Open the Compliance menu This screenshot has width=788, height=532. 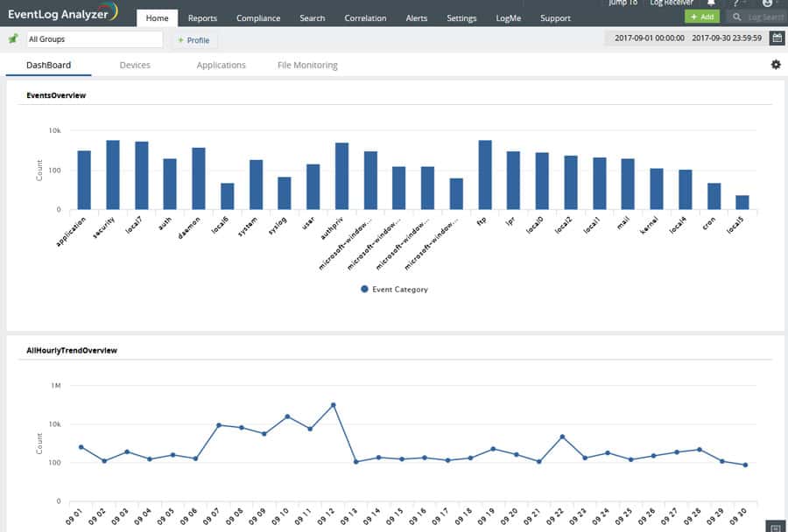(257, 17)
